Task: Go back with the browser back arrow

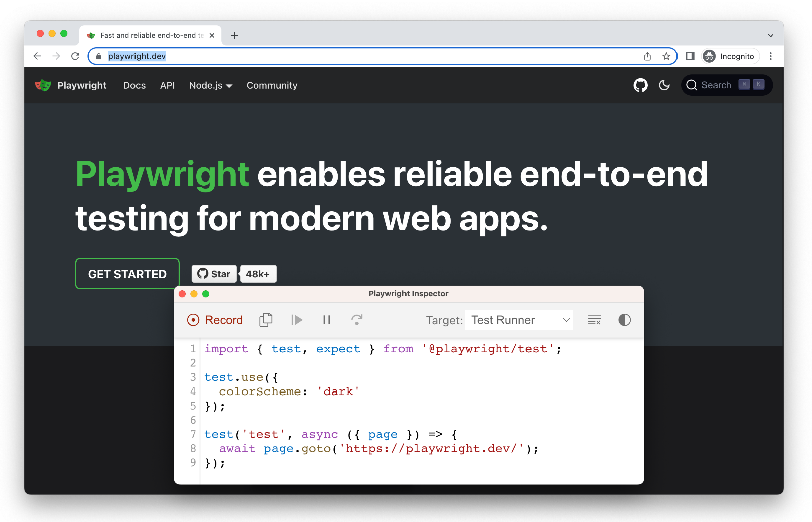Action: point(37,56)
